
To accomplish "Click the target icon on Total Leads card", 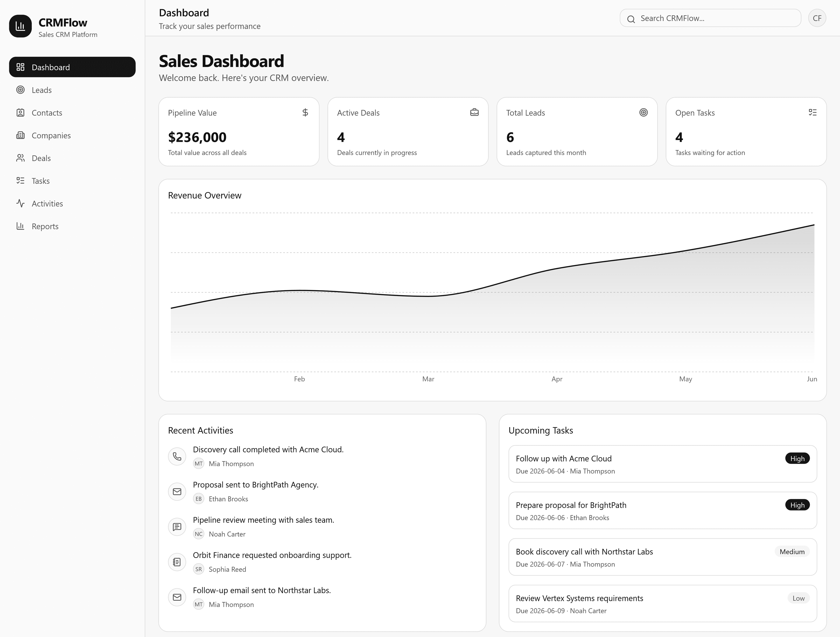I will 643,112.
